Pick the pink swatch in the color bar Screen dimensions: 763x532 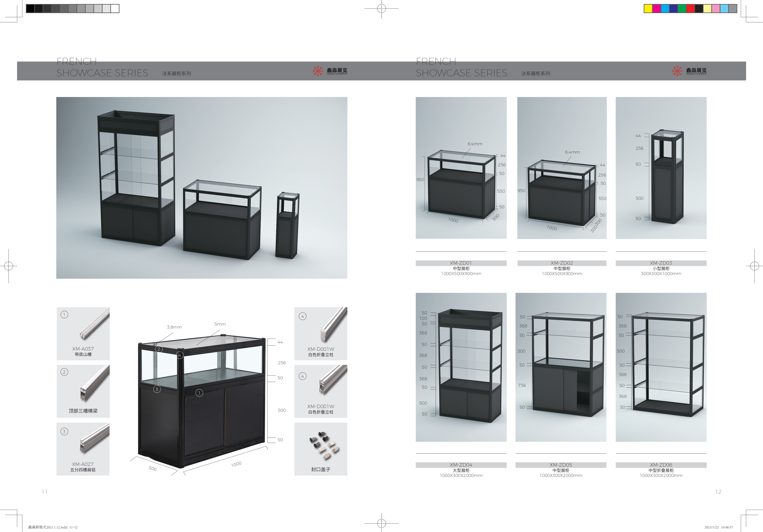[x=715, y=9]
